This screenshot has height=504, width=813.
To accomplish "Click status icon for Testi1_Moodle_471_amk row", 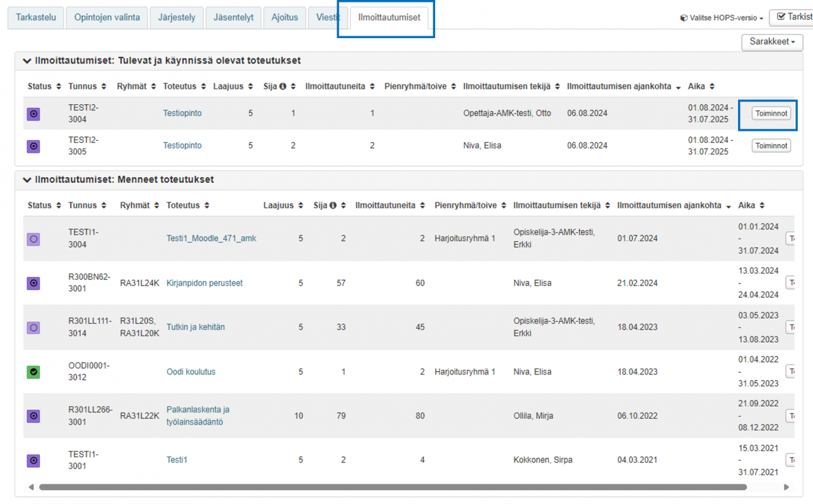I will pos(34,239).
